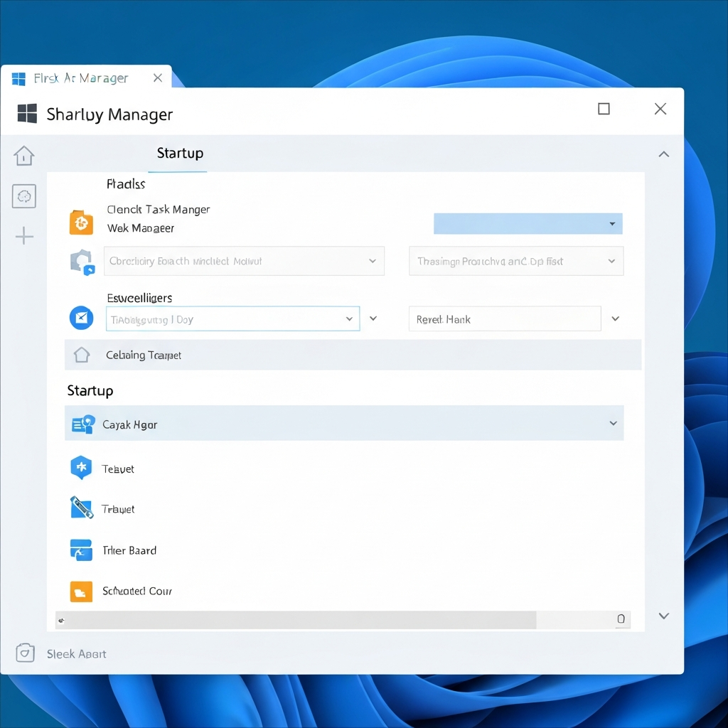Select the Tebvet hexagon icon

coord(80,468)
